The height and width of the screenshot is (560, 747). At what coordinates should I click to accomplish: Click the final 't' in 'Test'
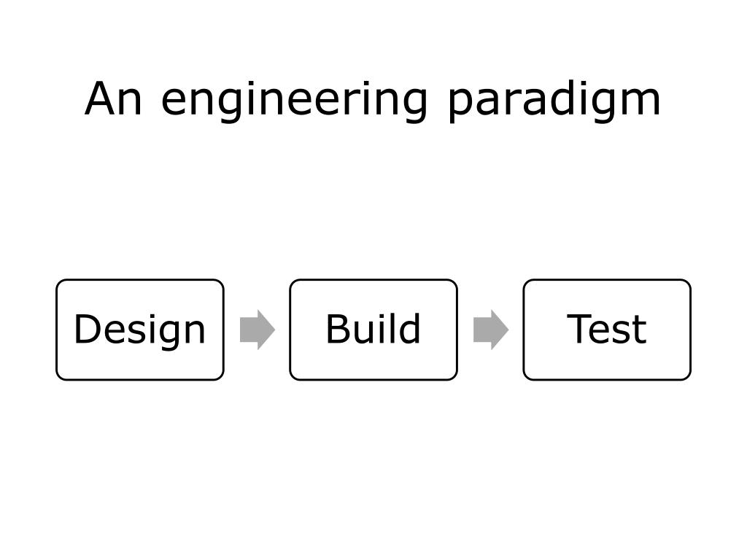tap(640, 330)
